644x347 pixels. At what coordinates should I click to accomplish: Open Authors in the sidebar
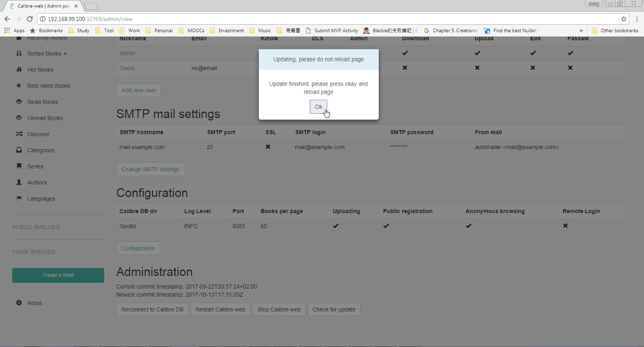pyautogui.click(x=37, y=182)
